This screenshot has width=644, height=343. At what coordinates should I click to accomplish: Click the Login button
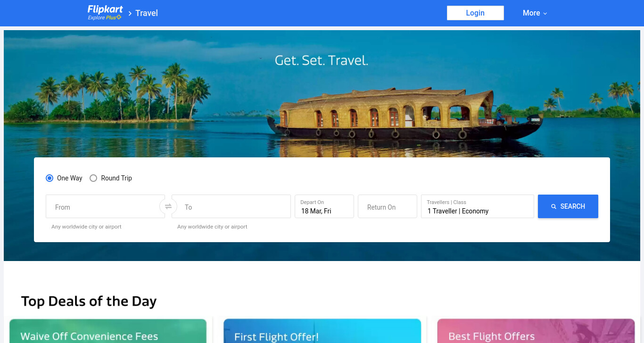coord(475,13)
